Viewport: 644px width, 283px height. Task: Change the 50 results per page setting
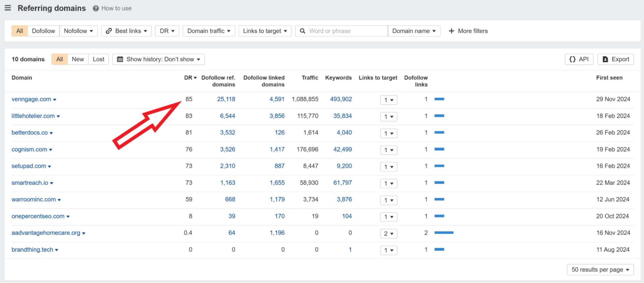(600, 270)
